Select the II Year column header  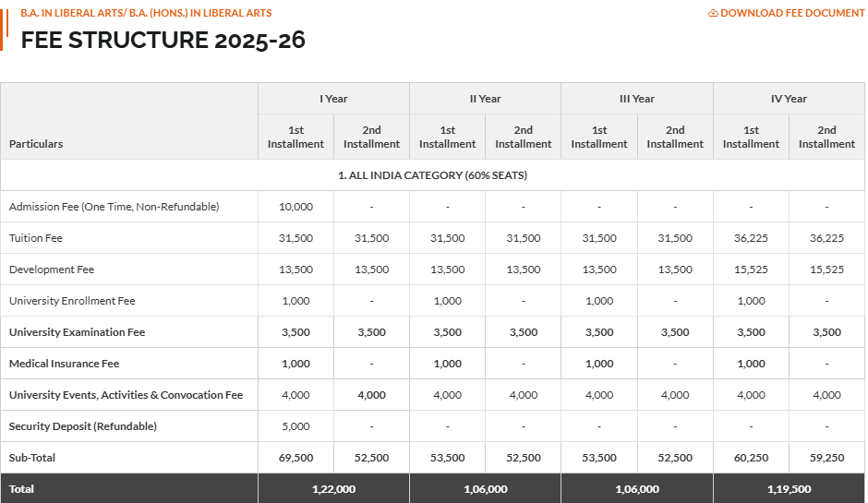[x=485, y=99]
